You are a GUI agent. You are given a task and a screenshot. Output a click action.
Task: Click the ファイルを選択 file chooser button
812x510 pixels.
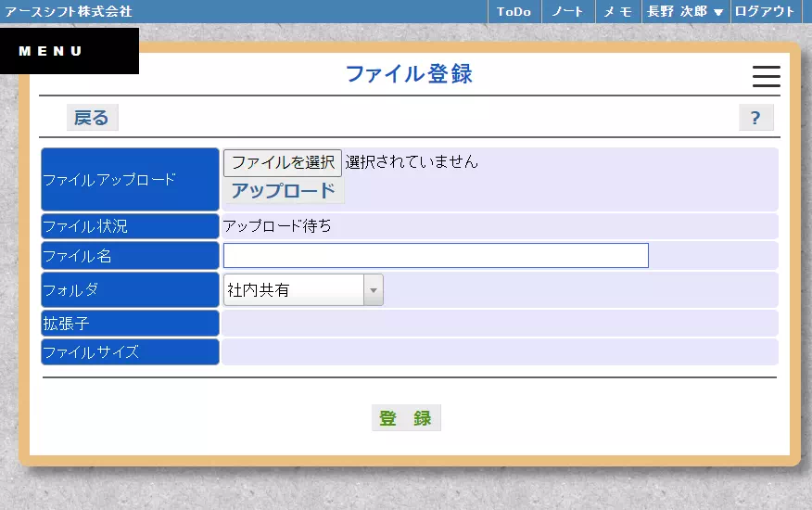click(x=283, y=163)
